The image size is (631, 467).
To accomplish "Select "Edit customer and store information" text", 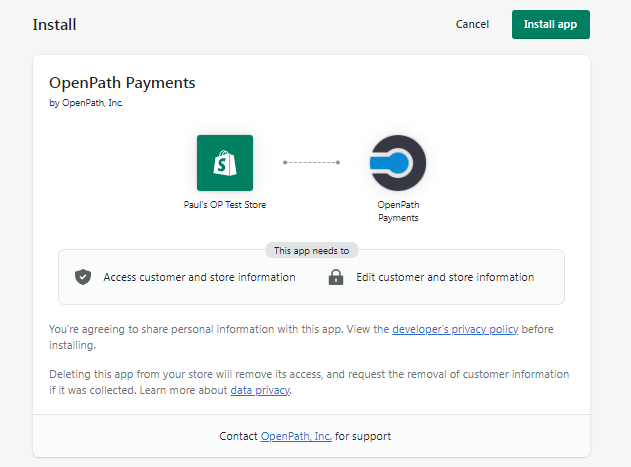I will (445, 277).
